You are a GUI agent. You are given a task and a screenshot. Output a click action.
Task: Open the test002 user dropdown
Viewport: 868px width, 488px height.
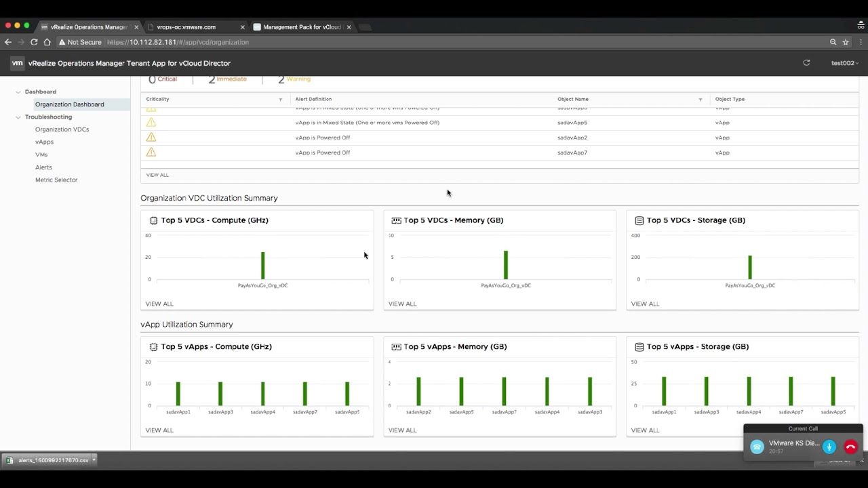(x=845, y=63)
